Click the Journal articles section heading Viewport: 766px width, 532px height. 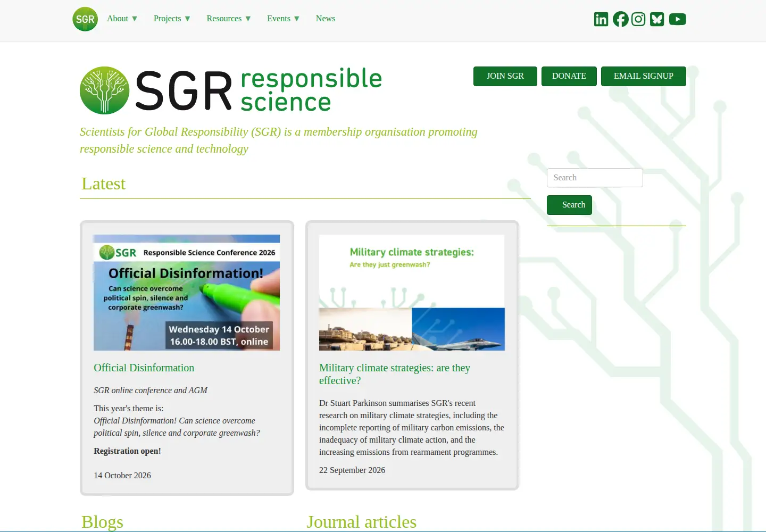click(x=361, y=522)
